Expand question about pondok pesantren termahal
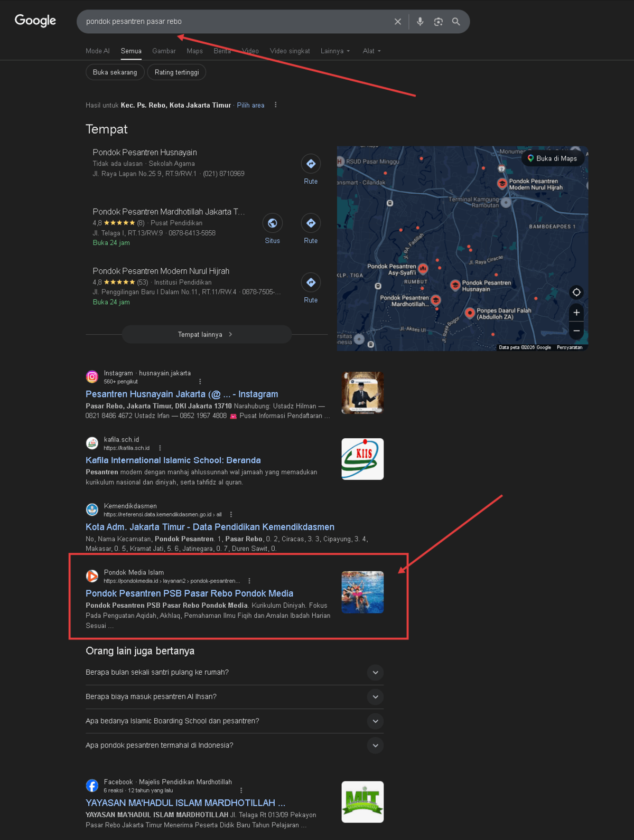This screenshot has width=634, height=840. point(235,745)
